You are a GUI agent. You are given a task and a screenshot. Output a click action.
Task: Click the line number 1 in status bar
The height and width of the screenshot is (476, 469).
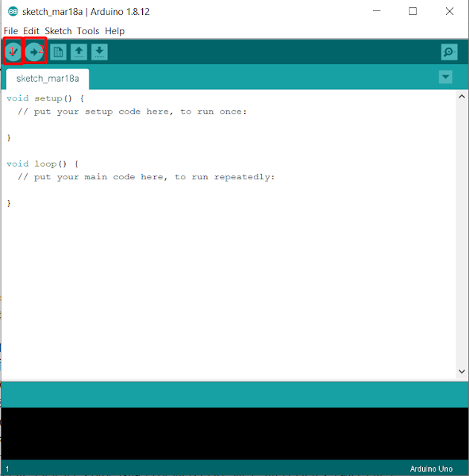7,469
